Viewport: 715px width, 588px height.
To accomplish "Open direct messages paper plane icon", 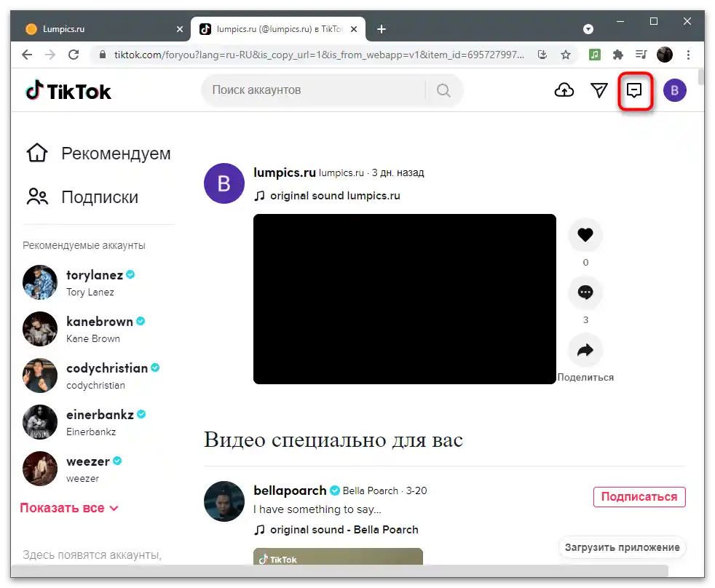I will (599, 90).
